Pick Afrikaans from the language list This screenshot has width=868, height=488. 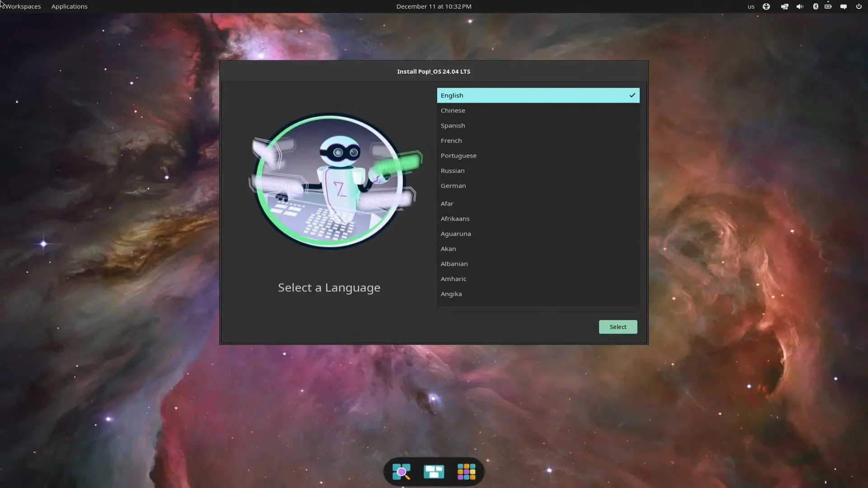(538, 219)
